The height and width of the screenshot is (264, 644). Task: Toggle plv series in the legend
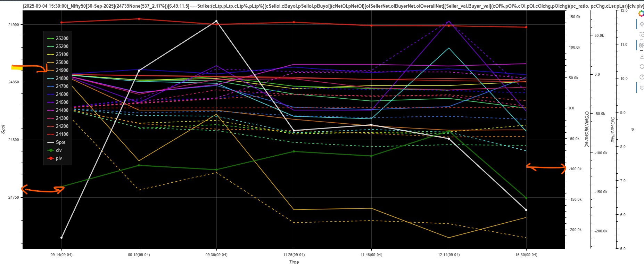59,158
